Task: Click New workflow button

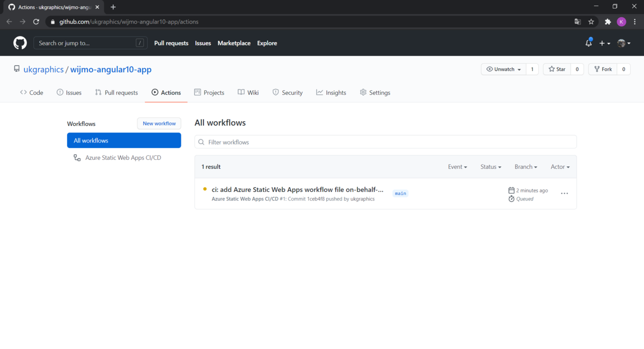Action: pos(159,123)
